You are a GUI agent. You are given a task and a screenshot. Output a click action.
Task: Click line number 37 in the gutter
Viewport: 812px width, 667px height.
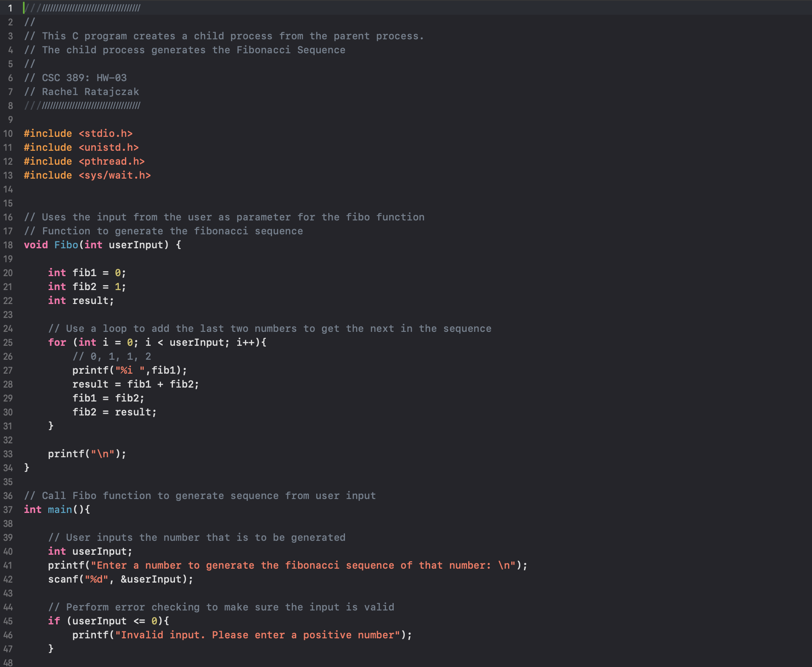point(8,510)
